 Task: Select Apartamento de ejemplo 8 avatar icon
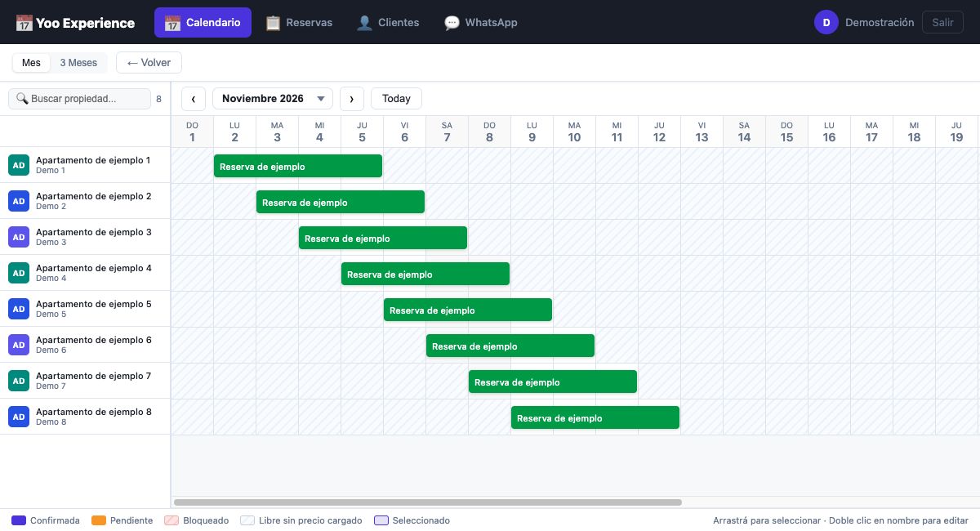[x=19, y=417]
